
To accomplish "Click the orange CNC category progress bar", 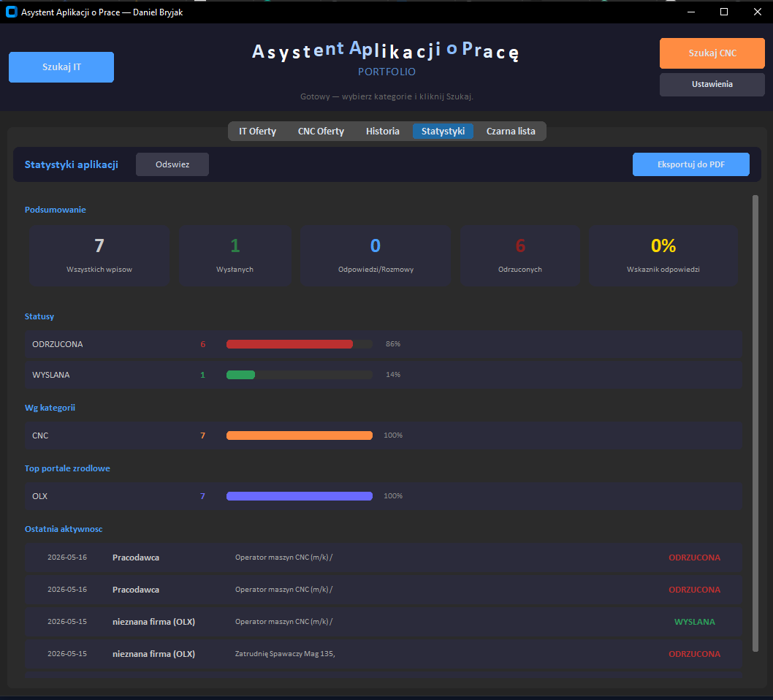I will [300, 435].
